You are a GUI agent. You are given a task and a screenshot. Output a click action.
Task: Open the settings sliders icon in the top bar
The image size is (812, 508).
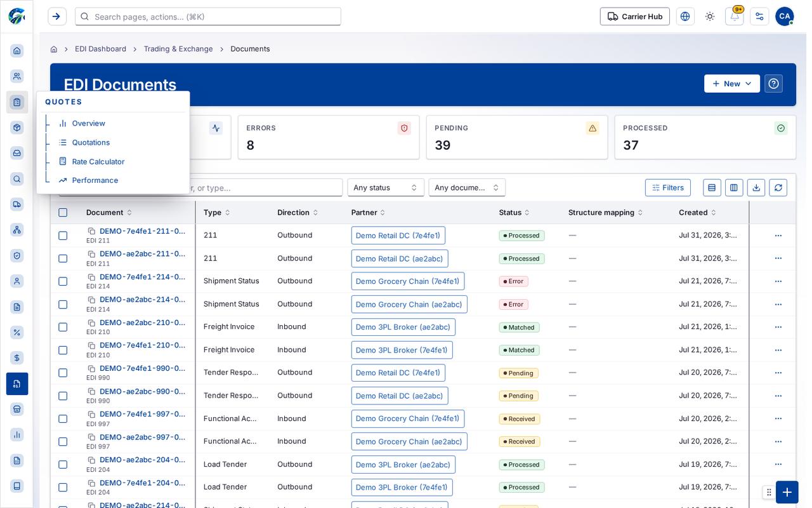[759, 17]
